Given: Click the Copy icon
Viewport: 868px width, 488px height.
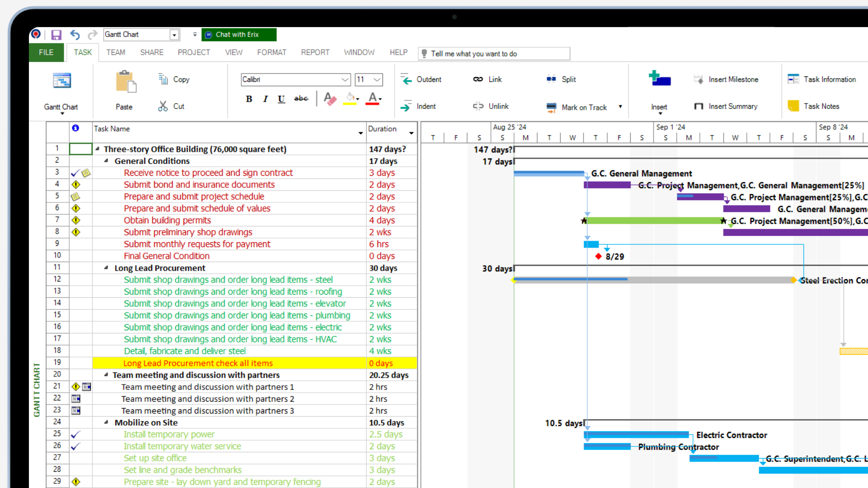Looking at the screenshot, I should (x=173, y=79).
